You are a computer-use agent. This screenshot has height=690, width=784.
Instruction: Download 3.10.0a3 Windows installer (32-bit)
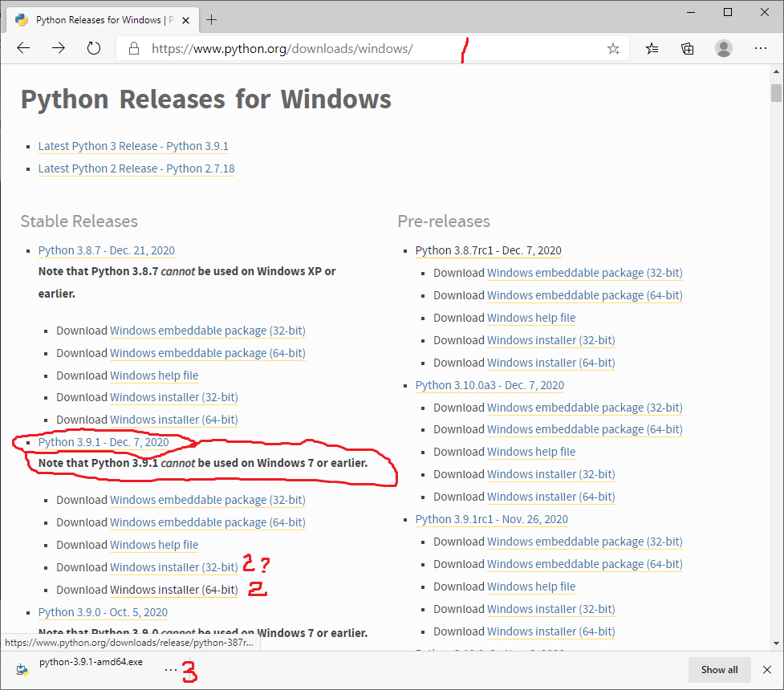[551, 474]
